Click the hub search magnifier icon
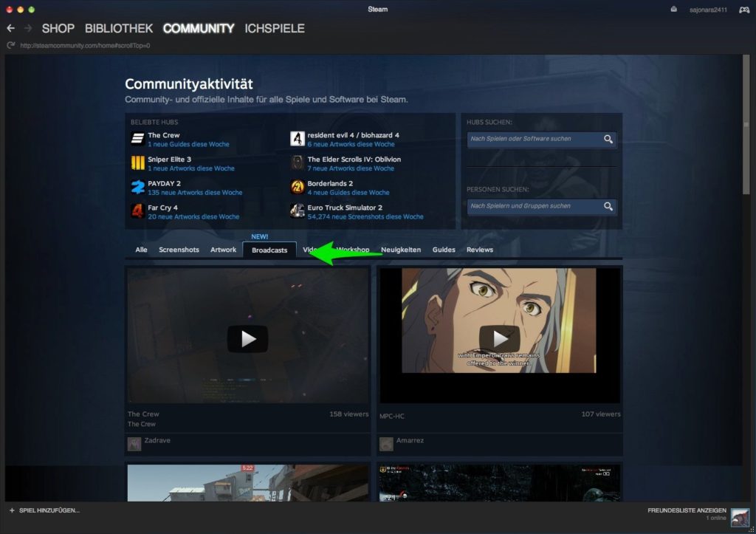Screen dimensions: 756x534 608,139
